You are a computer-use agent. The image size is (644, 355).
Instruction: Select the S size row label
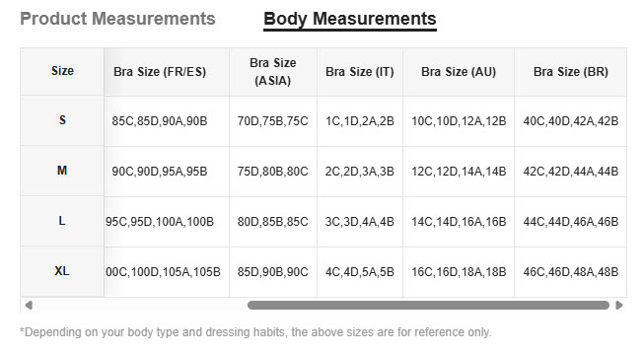coord(62,120)
